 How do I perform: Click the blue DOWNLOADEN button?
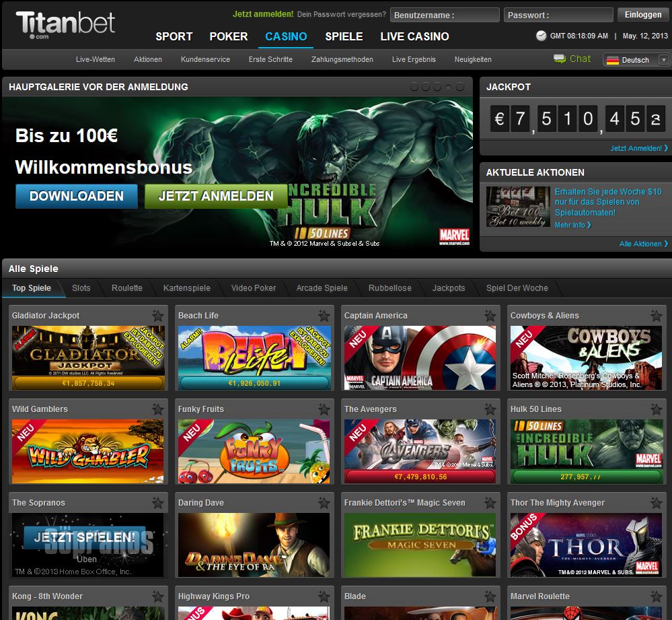pos(76,197)
